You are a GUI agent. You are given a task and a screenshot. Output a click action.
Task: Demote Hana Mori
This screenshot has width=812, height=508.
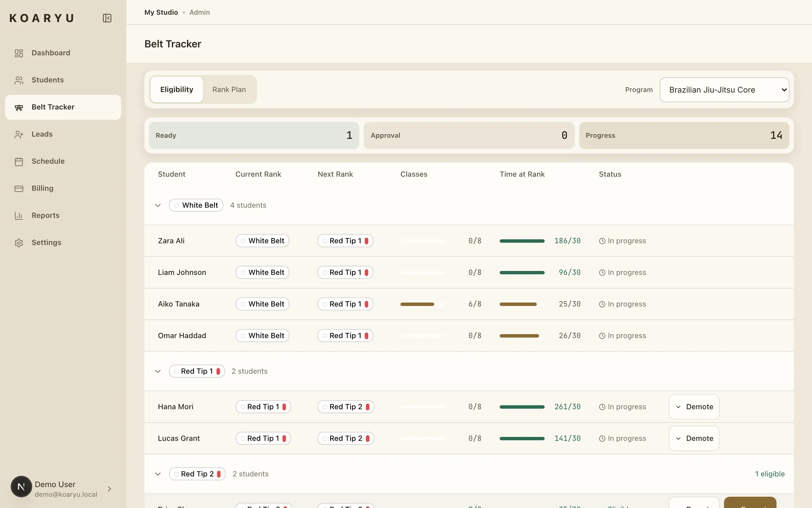(694, 407)
